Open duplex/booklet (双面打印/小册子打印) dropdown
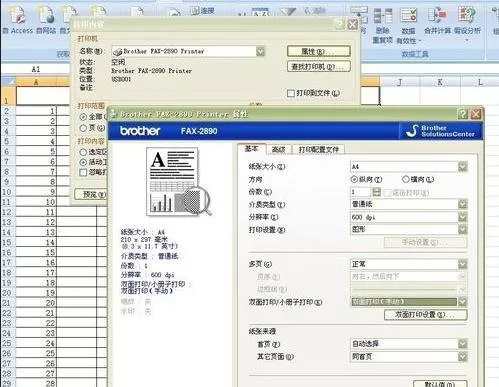Image resolution: width=499 pixels, height=387 pixels. coord(463,302)
